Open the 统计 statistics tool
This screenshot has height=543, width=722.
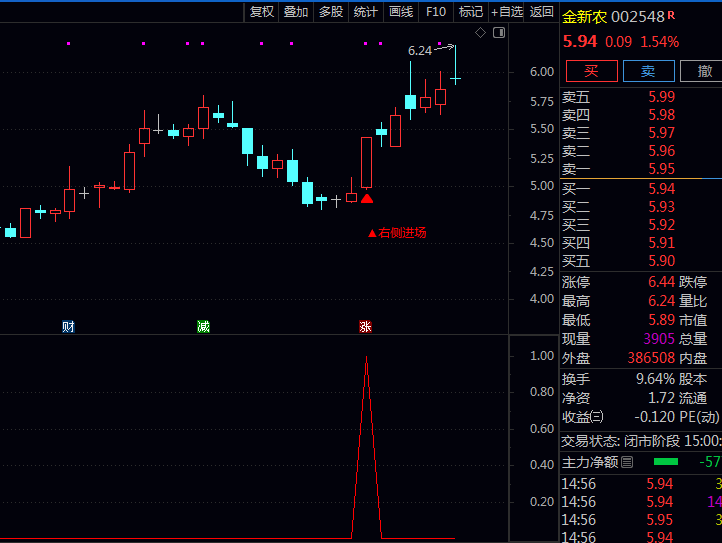pos(366,12)
